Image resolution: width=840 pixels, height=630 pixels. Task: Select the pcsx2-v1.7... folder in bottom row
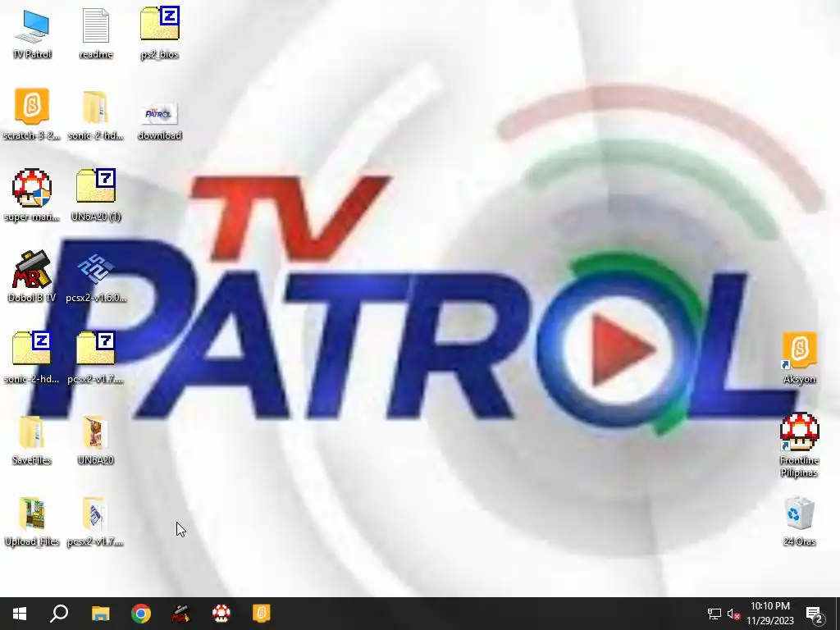(x=95, y=521)
